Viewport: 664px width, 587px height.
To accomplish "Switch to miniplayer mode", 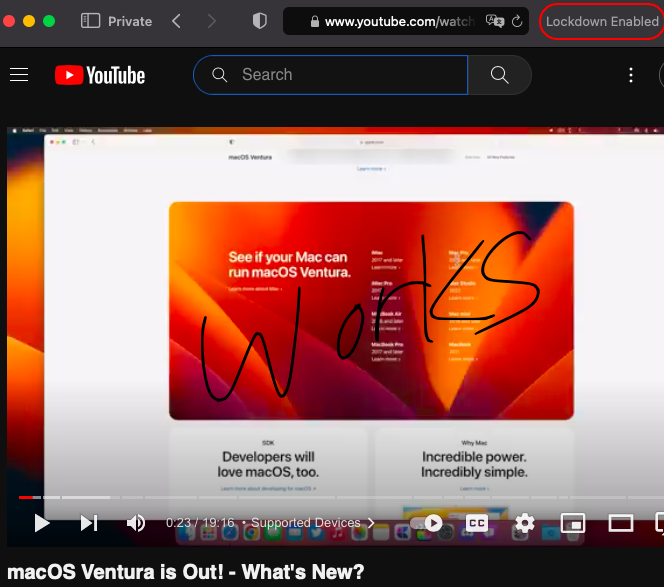I will (x=573, y=523).
